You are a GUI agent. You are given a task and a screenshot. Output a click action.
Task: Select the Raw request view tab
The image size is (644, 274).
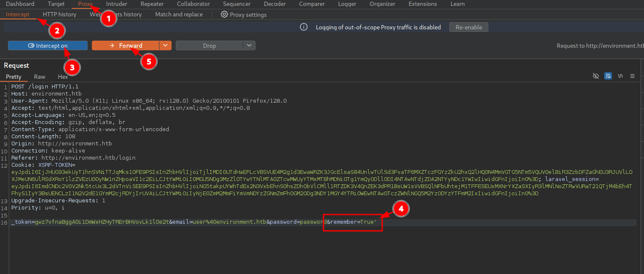[39, 77]
